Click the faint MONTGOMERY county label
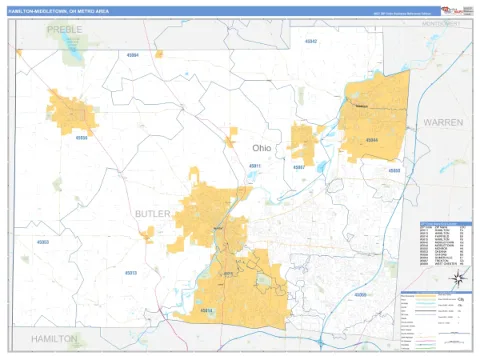The image size is (480, 360). click(x=441, y=24)
